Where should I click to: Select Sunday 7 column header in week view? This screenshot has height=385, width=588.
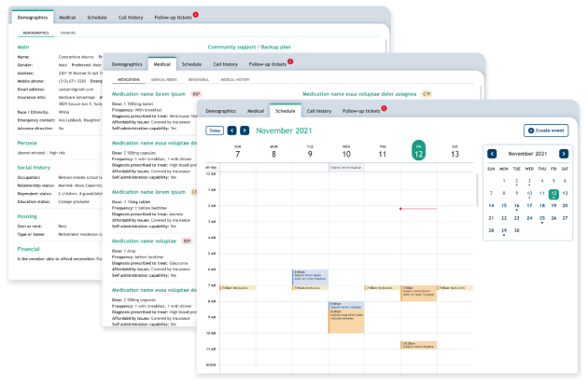pyautogui.click(x=237, y=151)
